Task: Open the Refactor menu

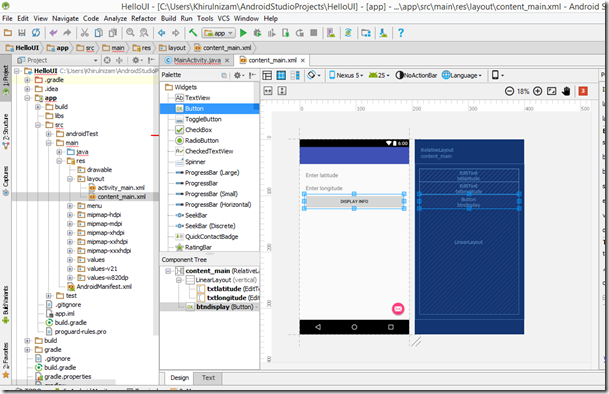Action: tap(143, 18)
